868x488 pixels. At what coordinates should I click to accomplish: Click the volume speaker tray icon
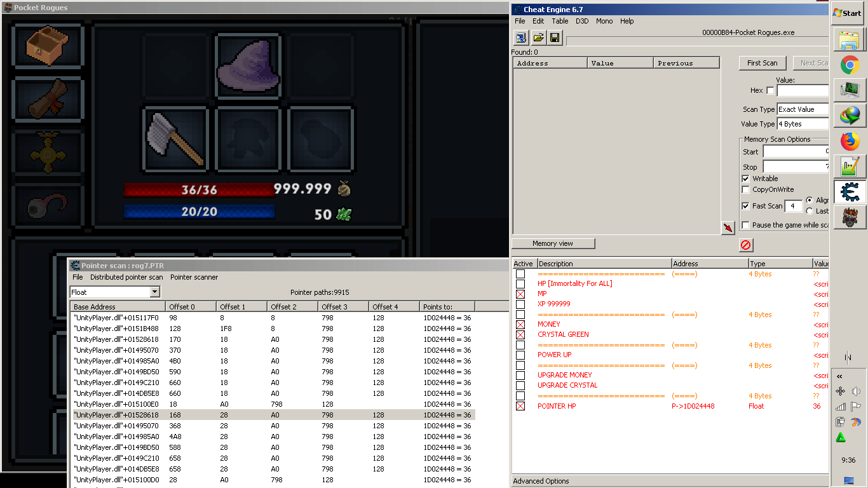(856, 391)
